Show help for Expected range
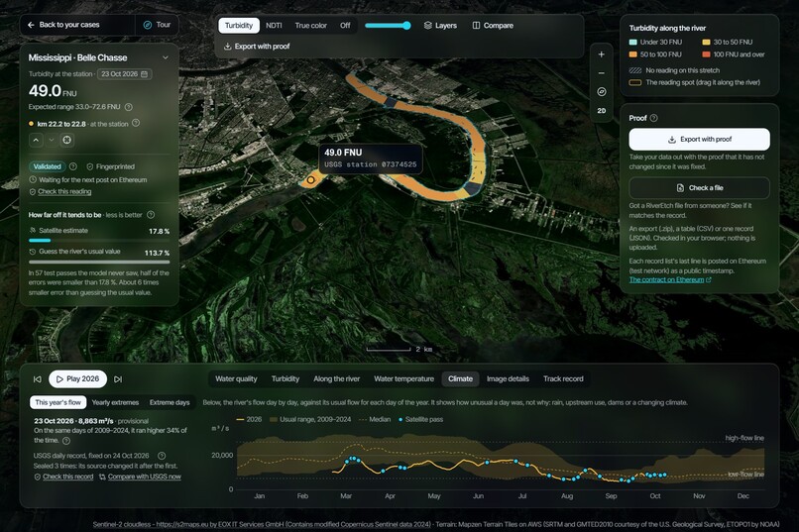The image size is (799, 532). (x=129, y=107)
